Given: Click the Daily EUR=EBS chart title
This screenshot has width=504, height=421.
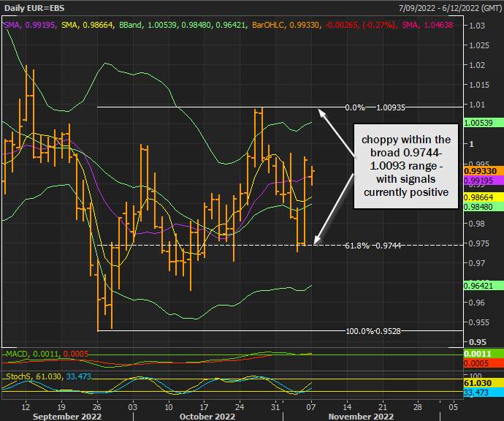Looking at the screenshot, I should pos(34,8).
